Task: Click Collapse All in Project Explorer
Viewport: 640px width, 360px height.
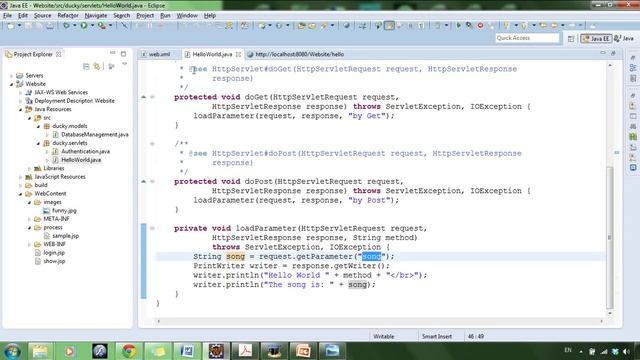Action: click(x=86, y=66)
